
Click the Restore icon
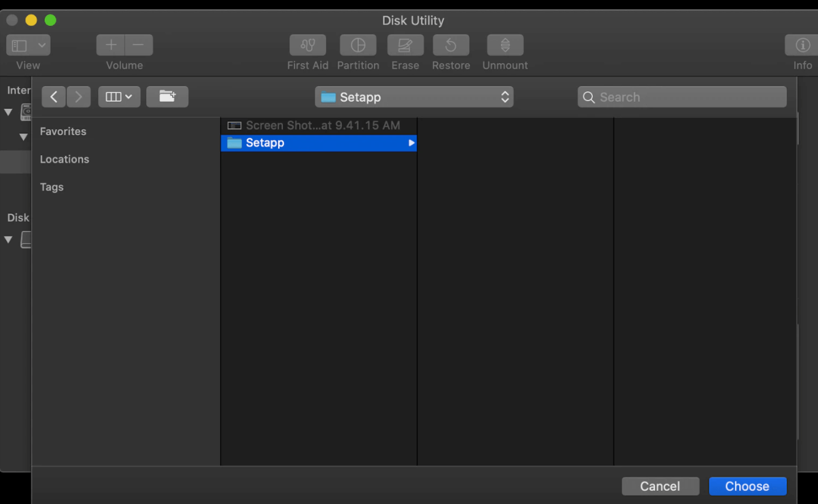451,45
